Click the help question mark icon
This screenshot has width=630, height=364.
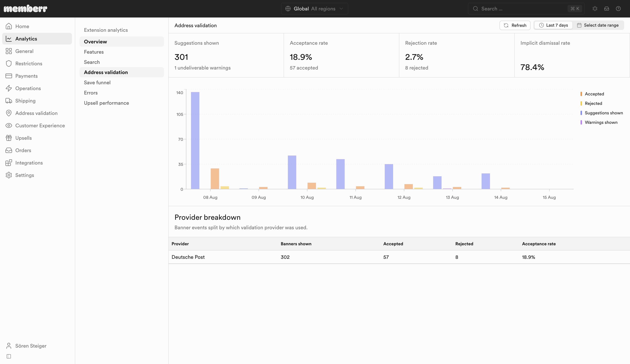[x=618, y=9]
